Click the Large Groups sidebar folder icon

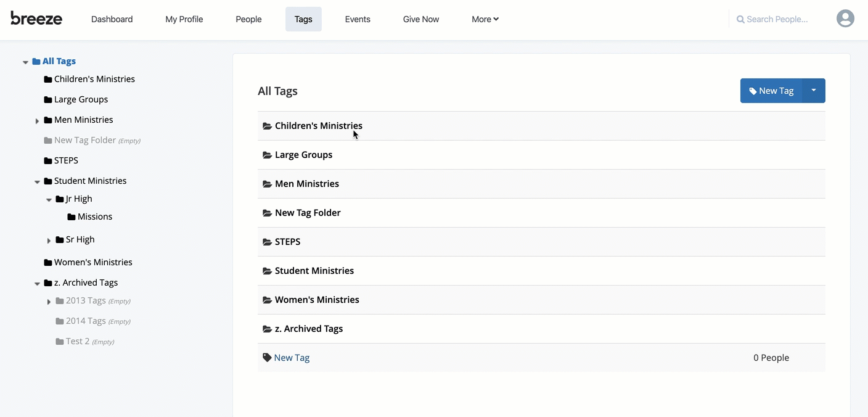pos(48,100)
